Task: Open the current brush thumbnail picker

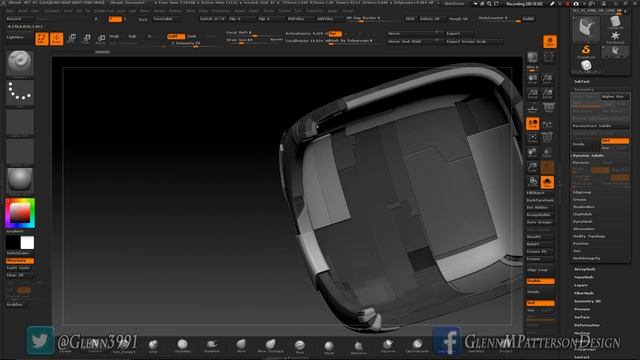Action: tap(20, 63)
